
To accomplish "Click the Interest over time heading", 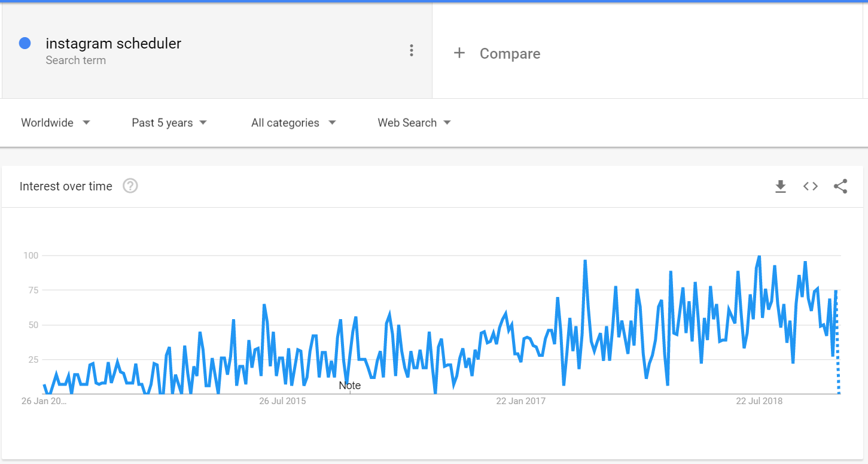I will (66, 186).
